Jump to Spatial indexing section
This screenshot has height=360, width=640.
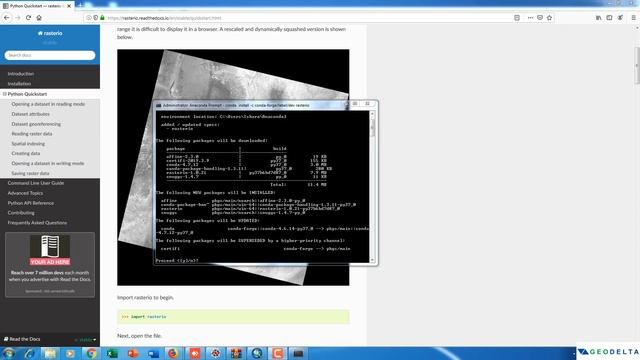pos(28,144)
